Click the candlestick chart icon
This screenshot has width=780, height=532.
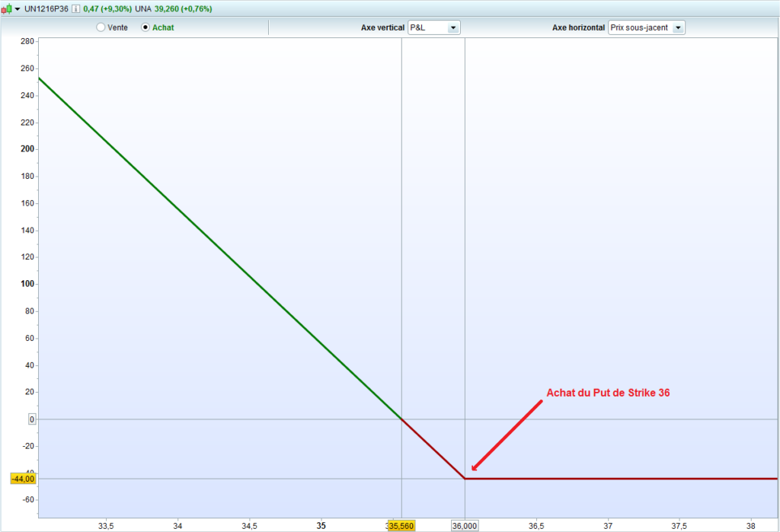7,9
